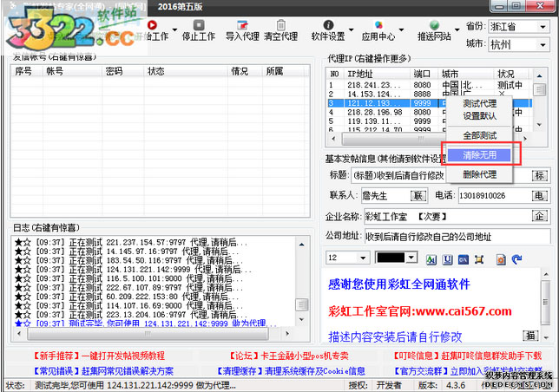Open 【清理缓存】清理系统缓存及Cookie信息 link

click(x=290, y=371)
